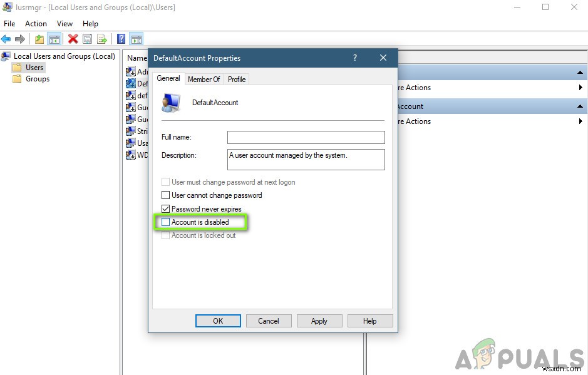The image size is (588, 375).
Task: Open the Action menu
Action: coord(36,24)
